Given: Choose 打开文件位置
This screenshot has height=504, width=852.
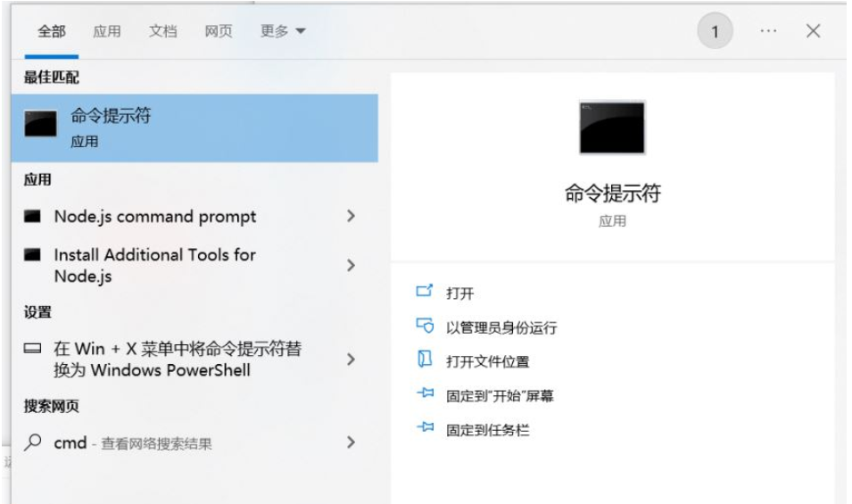Looking at the screenshot, I should 487,361.
